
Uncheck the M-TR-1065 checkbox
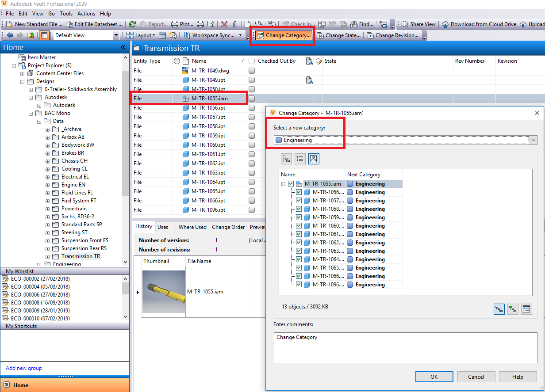299,268
